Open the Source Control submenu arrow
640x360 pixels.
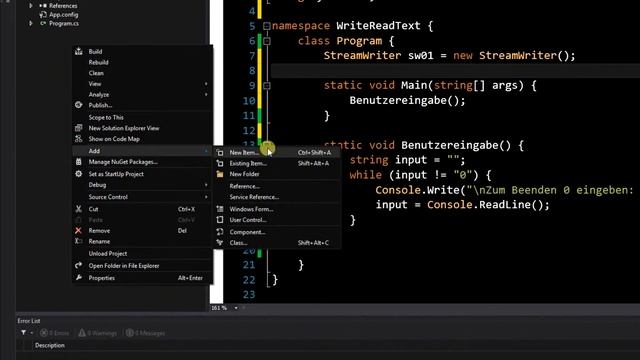tap(206, 197)
